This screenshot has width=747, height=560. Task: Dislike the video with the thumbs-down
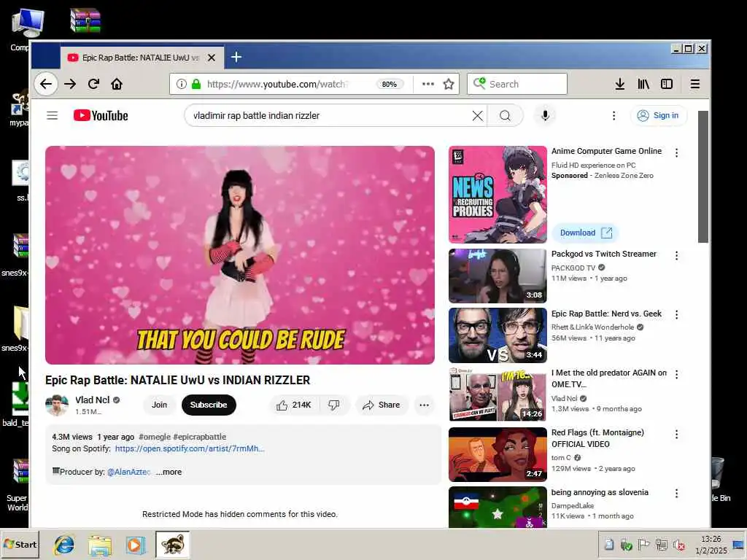tap(334, 405)
